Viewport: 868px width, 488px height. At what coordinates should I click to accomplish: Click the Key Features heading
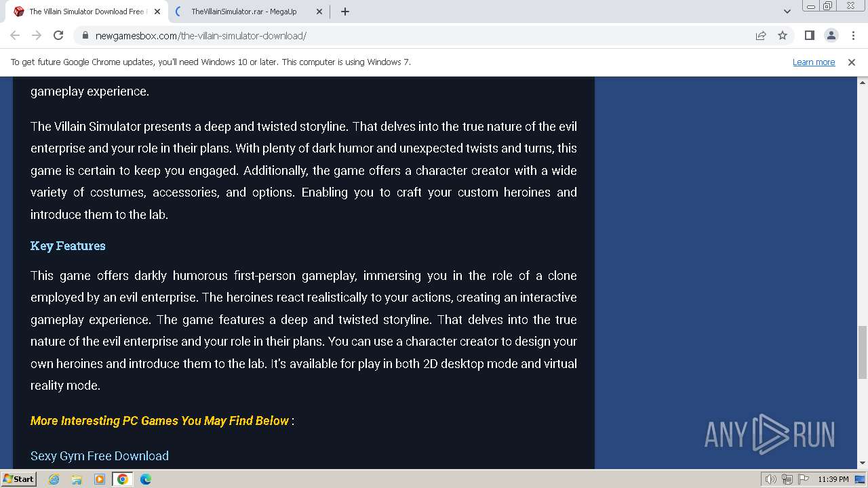tap(68, 246)
